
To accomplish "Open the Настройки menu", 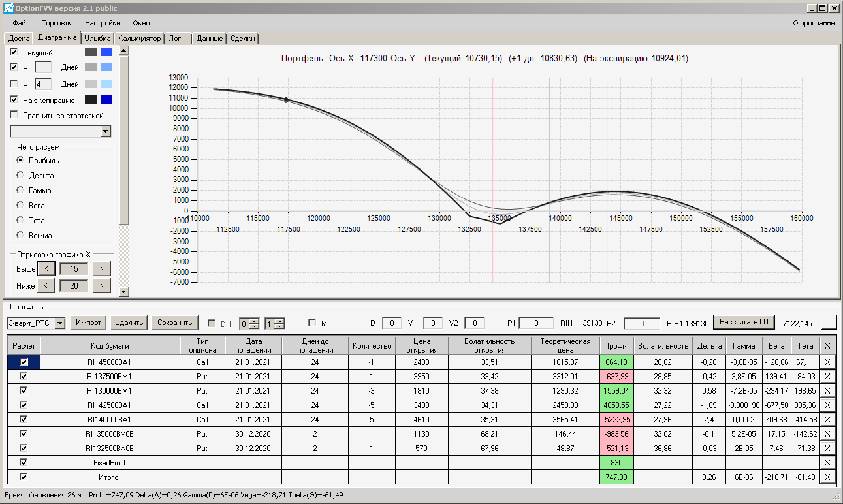I will (103, 23).
